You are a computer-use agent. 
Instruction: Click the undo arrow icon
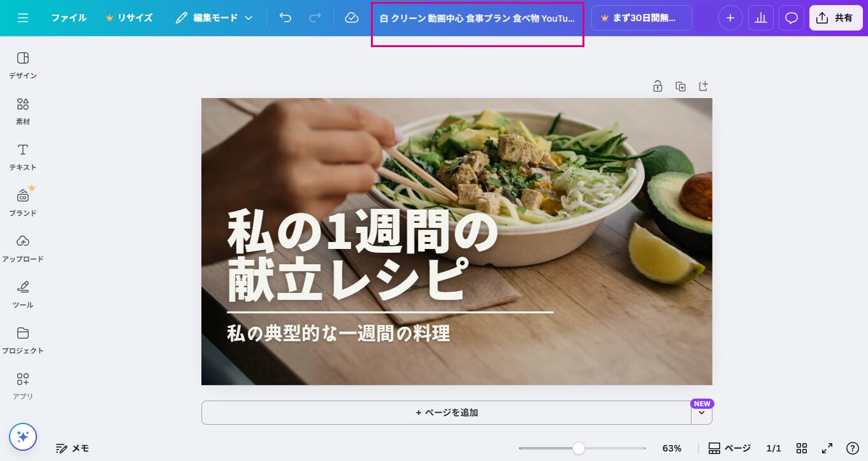286,18
